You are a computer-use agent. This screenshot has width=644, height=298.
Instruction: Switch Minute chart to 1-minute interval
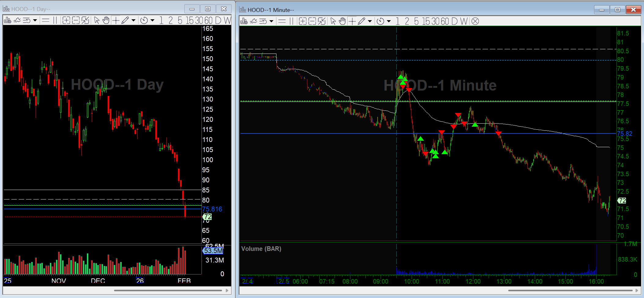click(398, 21)
